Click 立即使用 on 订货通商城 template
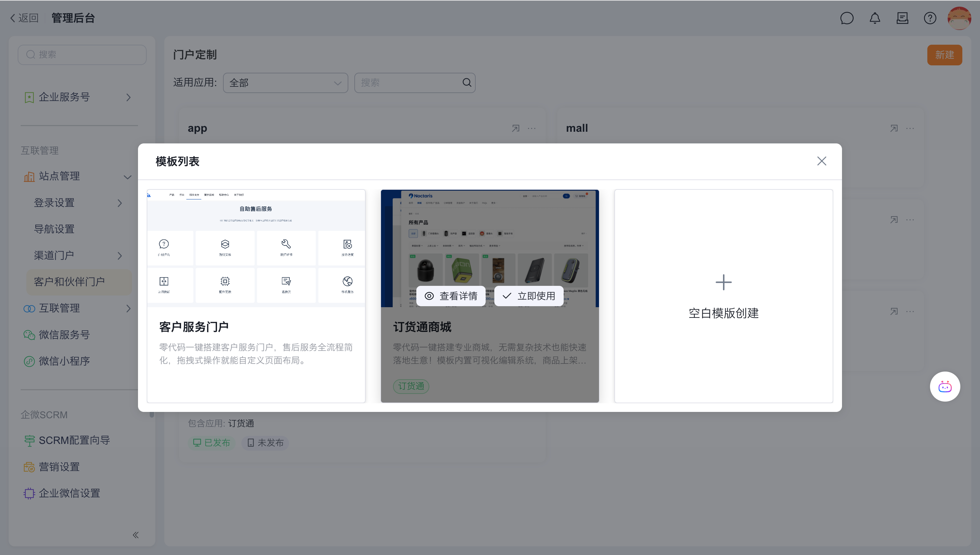 click(x=529, y=296)
